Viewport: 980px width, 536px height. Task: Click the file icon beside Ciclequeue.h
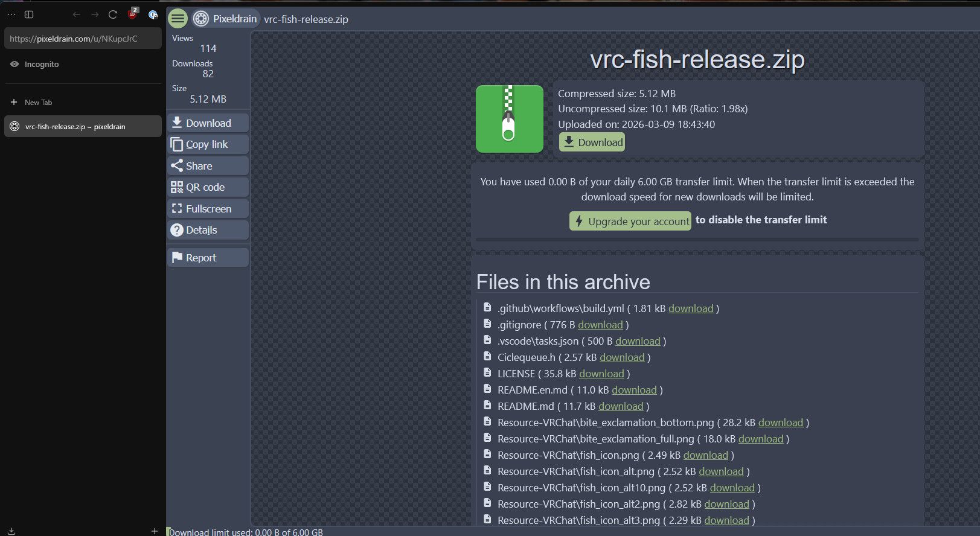[487, 356]
